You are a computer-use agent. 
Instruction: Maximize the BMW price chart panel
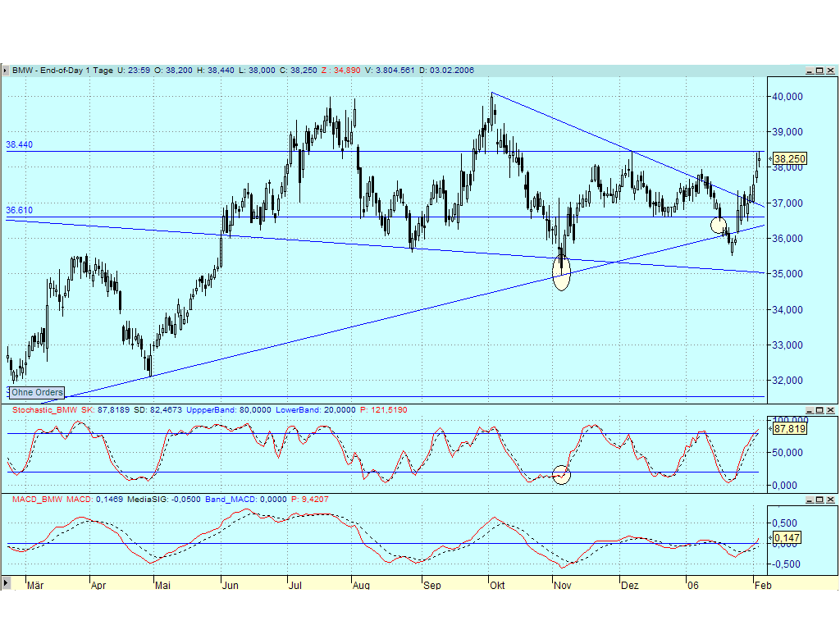pos(819,71)
